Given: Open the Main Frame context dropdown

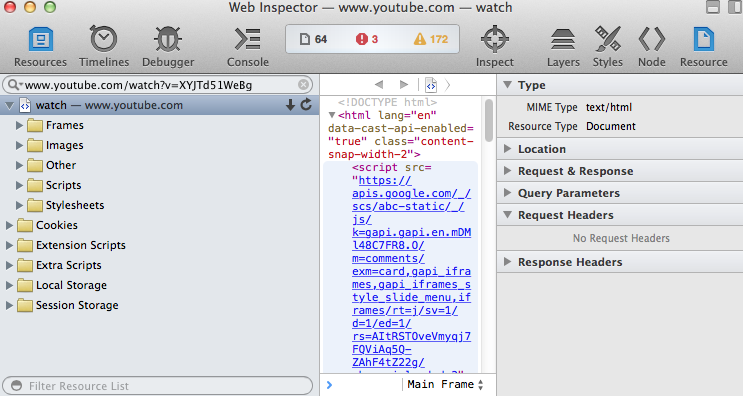Looking at the screenshot, I should [x=445, y=384].
